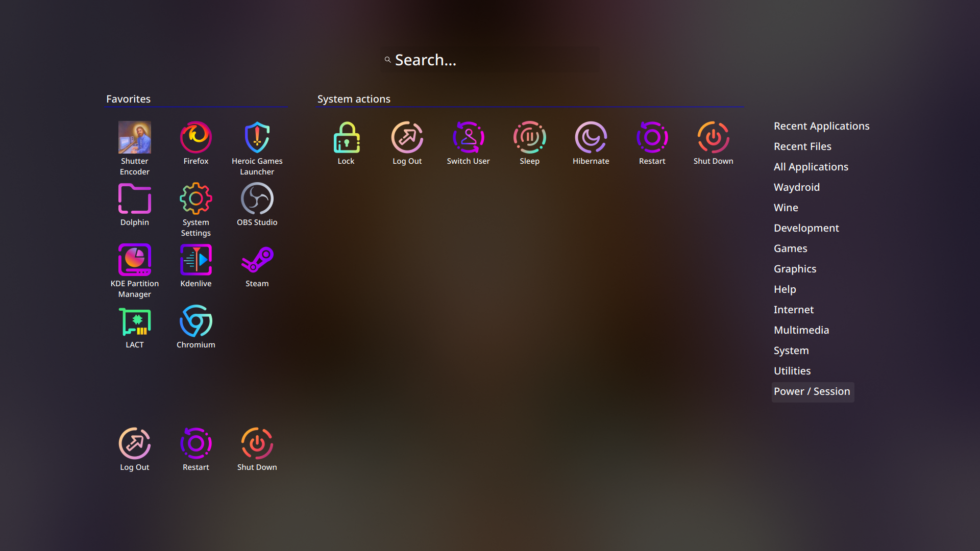The height and width of the screenshot is (551, 980).
Task: Click the Hibernate action
Action: pyautogui.click(x=591, y=138)
